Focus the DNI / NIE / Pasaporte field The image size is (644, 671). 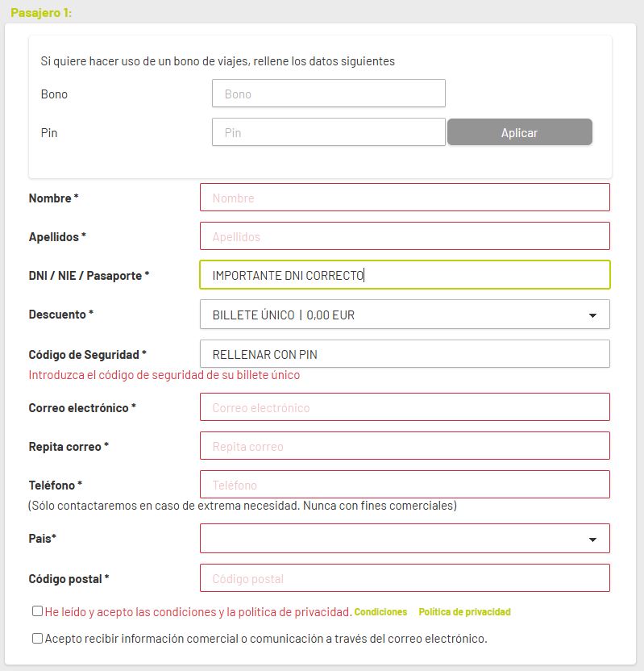pos(404,275)
